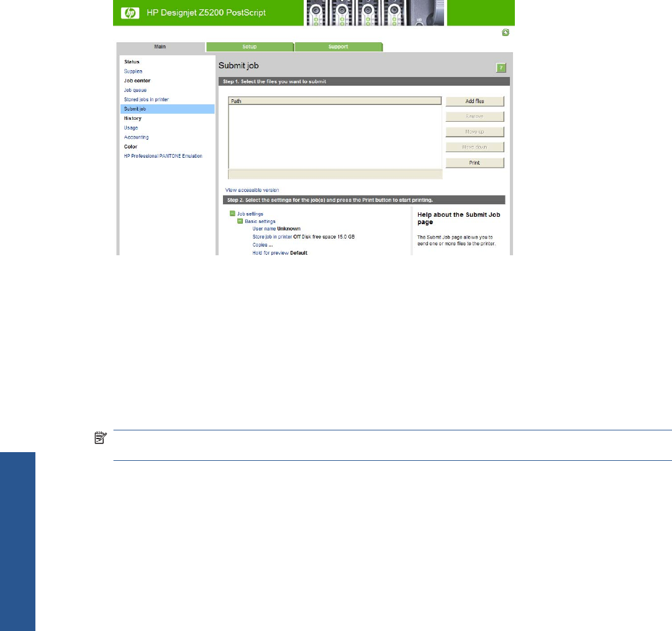
Task: Open the green help question-mark icon
Action: click(501, 68)
